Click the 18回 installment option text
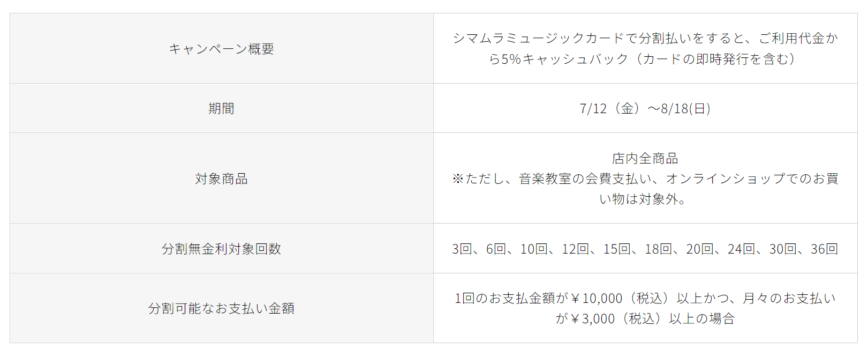868x349 pixels. click(658, 249)
